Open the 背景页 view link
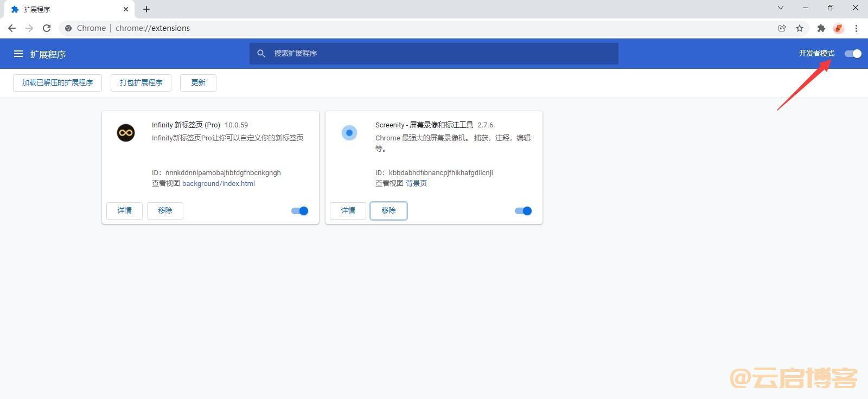Screen dimensions: 868x399 416,183
